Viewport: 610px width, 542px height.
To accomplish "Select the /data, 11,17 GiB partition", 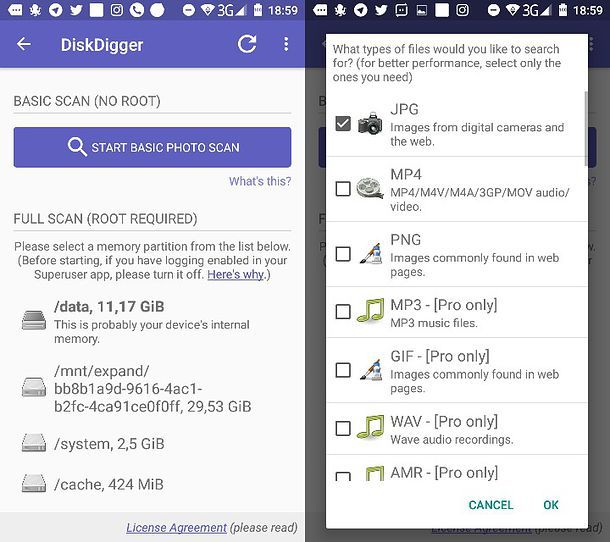I will click(x=152, y=322).
